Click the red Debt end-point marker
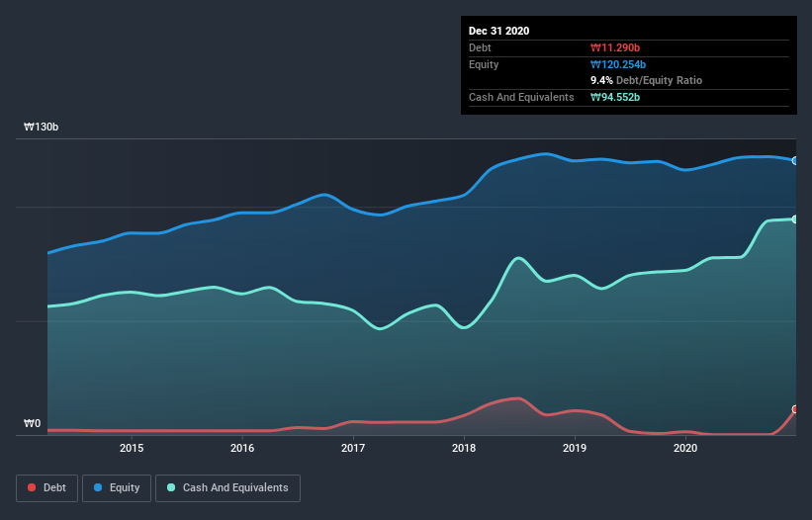 click(795, 409)
